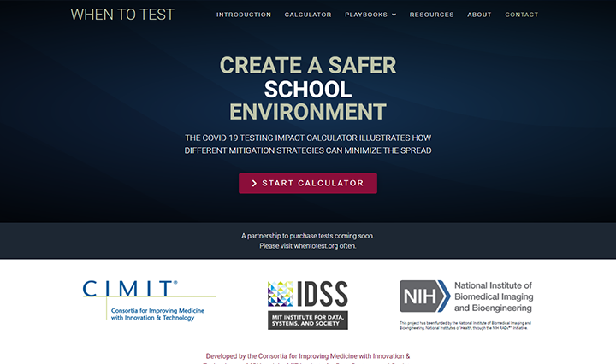The image size is (616, 364).
Task: Click the MIT Institute for Data, Systems label
Action: pyautogui.click(x=308, y=320)
